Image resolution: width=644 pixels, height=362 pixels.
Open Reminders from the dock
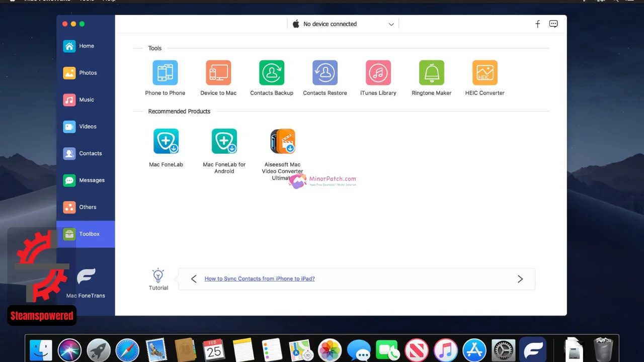(x=272, y=350)
